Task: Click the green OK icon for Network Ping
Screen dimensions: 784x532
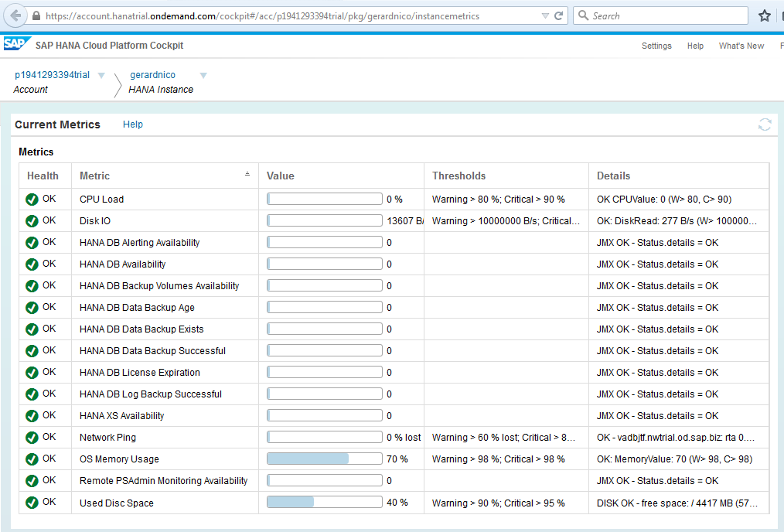Action: point(30,437)
